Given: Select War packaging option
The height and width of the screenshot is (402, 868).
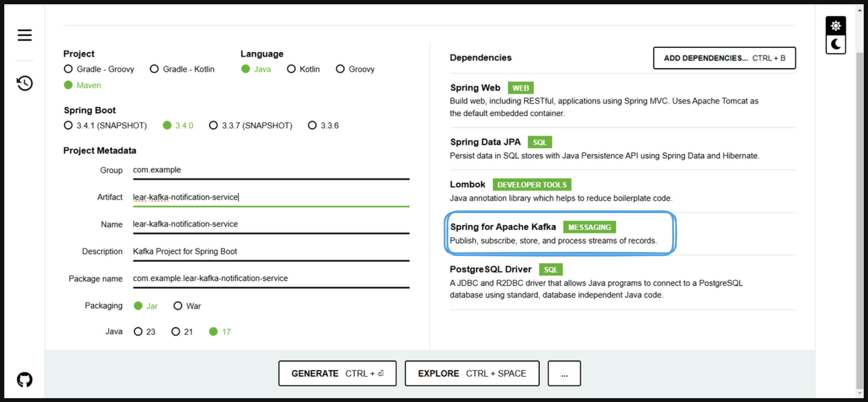Looking at the screenshot, I should click(187, 306).
